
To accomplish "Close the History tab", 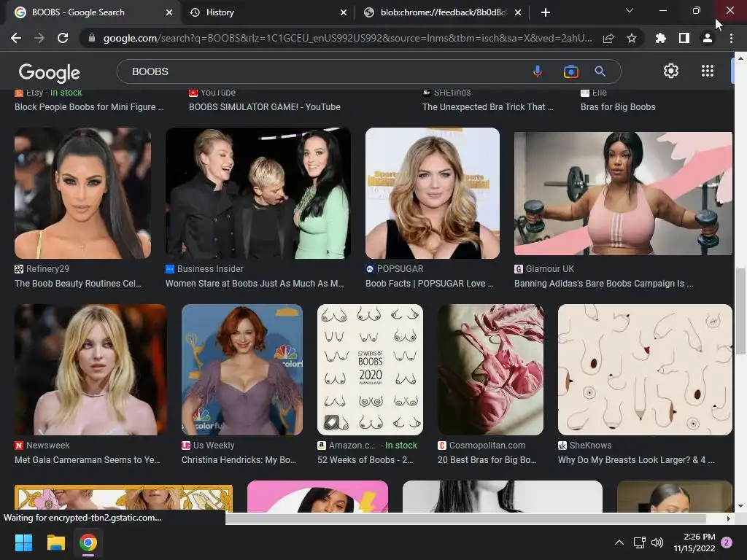I will (x=344, y=12).
